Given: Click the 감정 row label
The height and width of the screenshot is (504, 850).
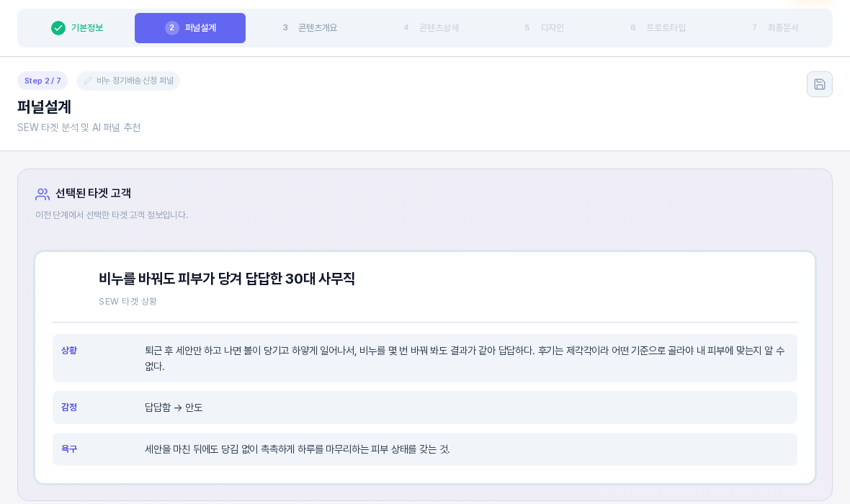Looking at the screenshot, I should tap(69, 407).
